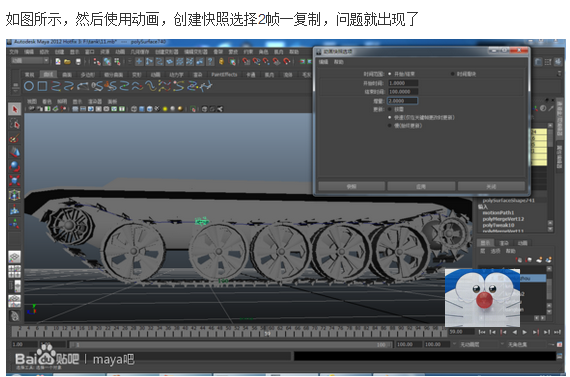
Task: Toggle Channel Box display icon top right
Action: (x=558, y=62)
